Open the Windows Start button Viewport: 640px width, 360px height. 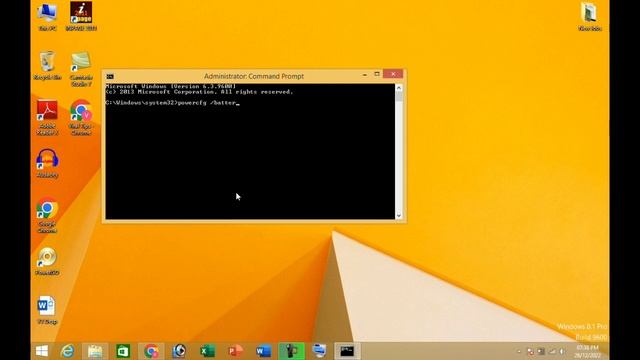pyautogui.click(x=42, y=351)
